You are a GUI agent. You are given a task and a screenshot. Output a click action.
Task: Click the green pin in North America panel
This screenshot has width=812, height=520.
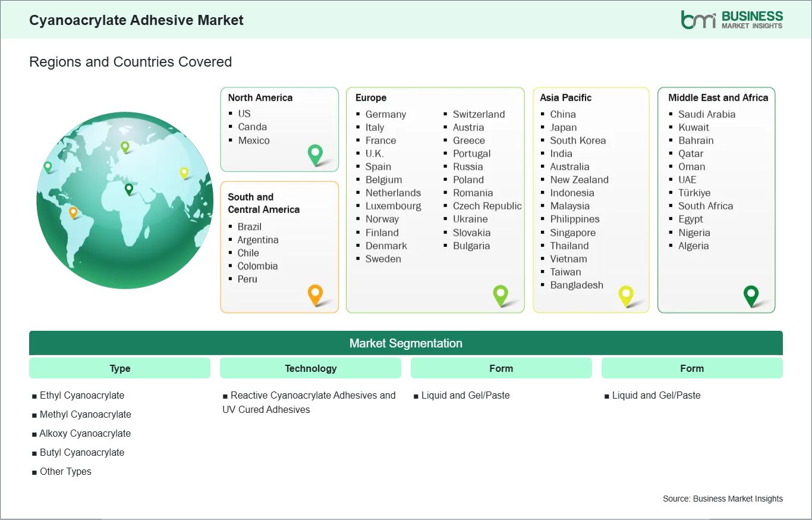pos(315,155)
